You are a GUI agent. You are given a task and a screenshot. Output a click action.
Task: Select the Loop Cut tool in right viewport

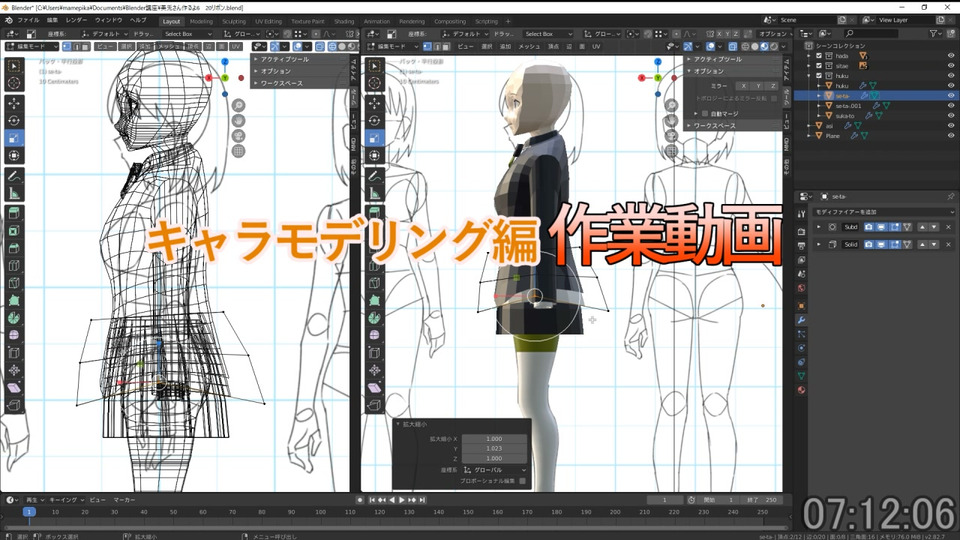(x=375, y=266)
